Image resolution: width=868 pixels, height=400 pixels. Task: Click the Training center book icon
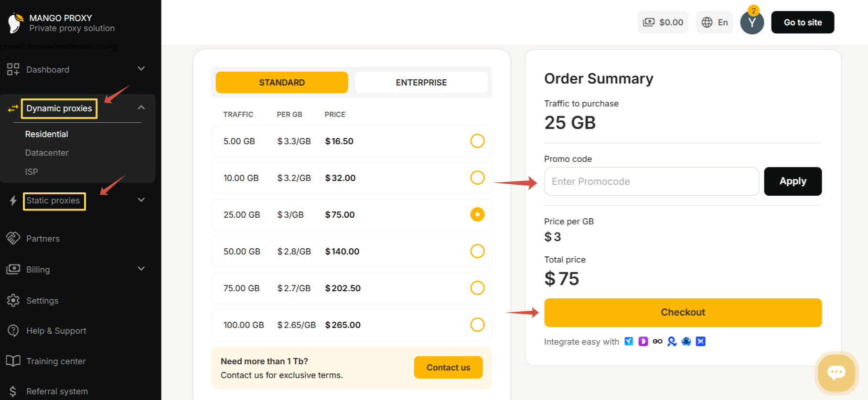(x=13, y=361)
